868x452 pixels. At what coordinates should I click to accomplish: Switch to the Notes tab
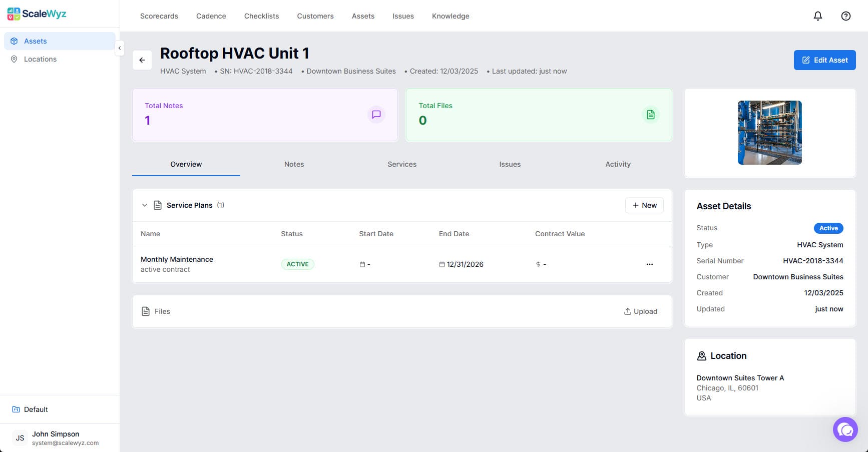tap(294, 164)
